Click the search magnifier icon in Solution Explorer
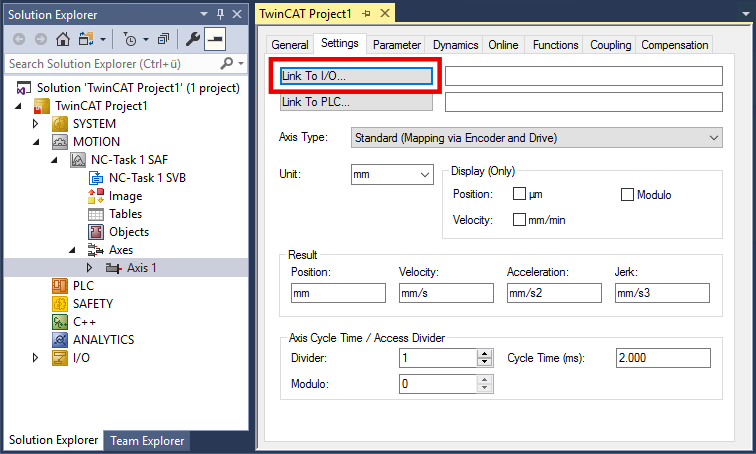This screenshot has width=756, height=454. 226,63
